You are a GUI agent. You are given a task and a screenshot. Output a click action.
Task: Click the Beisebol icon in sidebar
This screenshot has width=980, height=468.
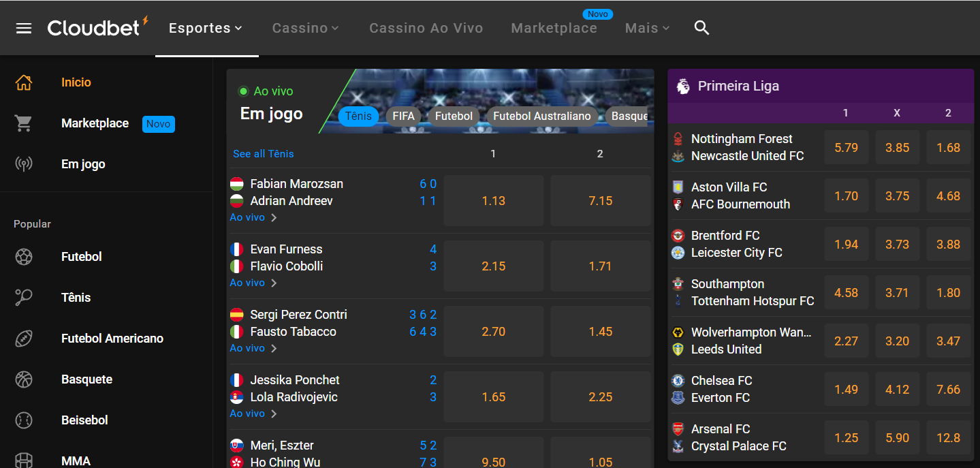coord(23,420)
